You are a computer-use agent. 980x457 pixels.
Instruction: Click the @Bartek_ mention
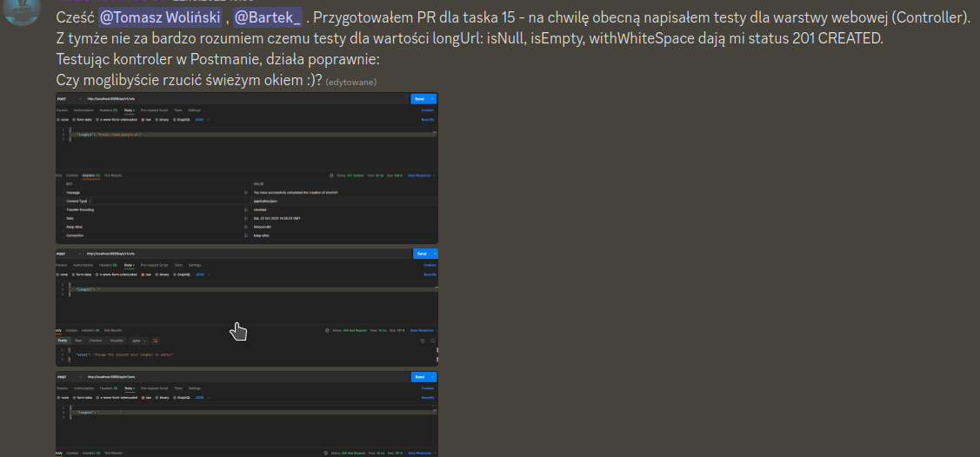[x=268, y=17]
